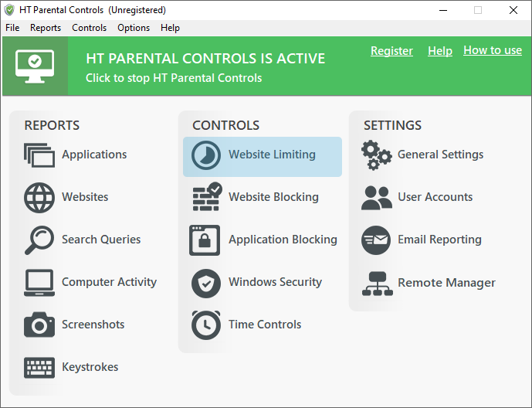Click the Email Reporting envelope icon
The width and height of the screenshot is (532, 408).
click(376, 240)
